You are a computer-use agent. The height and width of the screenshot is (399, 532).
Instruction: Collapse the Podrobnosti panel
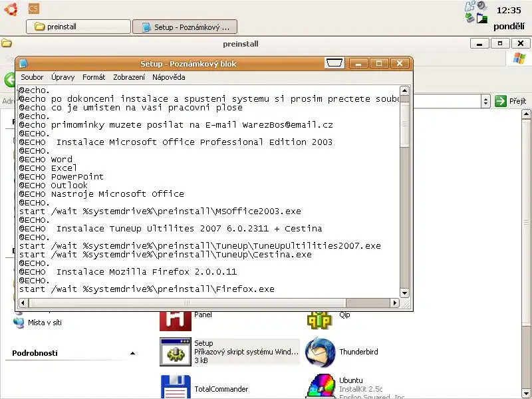(x=132, y=353)
